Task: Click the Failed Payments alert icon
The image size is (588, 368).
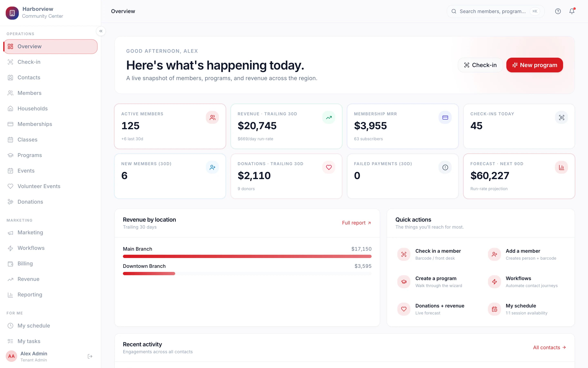Action: 445,167
